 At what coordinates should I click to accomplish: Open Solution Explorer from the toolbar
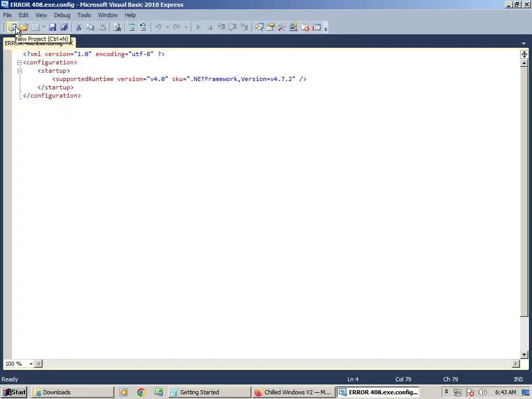(259, 27)
